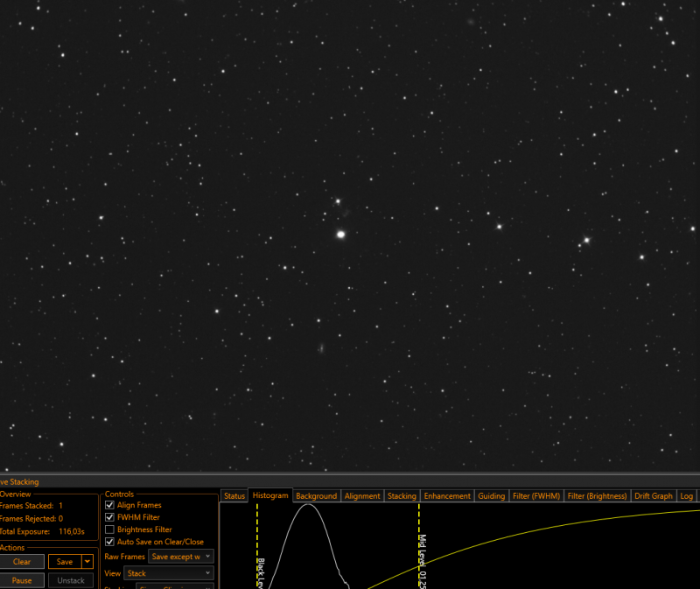This screenshot has height=589, width=700.
Task: Enable the Brightness Filter checkbox
Action: [x=109, y=529]
